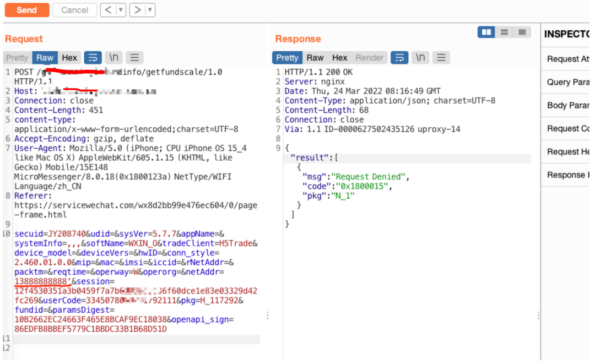
Task: Select the Response Pretty tab
Action: tap(287, 58)
